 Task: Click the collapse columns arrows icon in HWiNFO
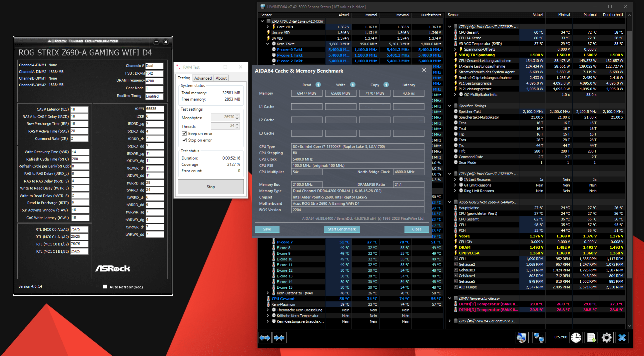pos(279,338)
